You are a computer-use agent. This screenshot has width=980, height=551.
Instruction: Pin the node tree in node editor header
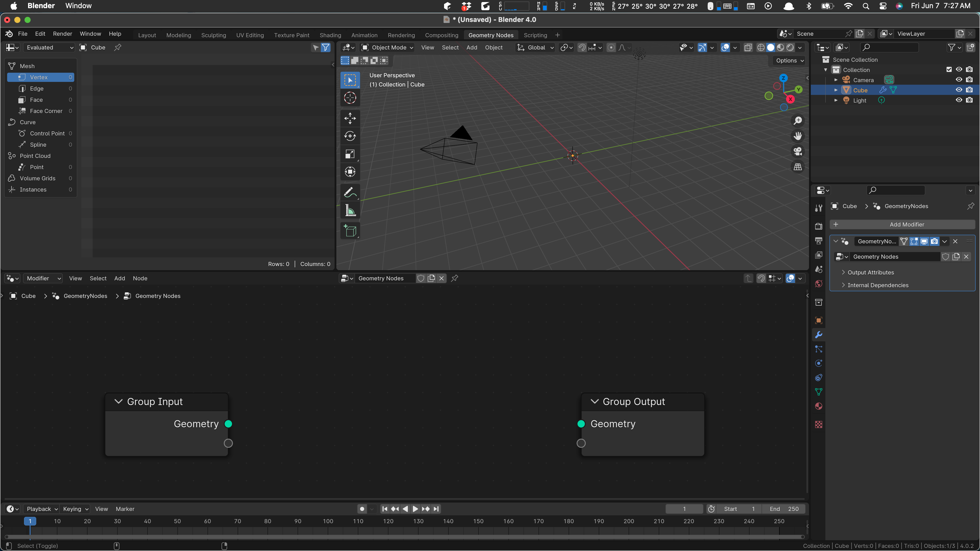pos(454,278)
